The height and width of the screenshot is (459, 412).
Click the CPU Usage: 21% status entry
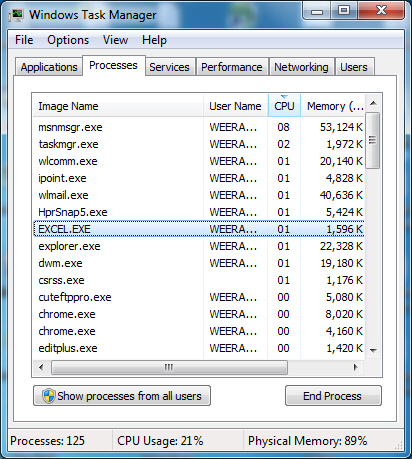click(160, 441)
